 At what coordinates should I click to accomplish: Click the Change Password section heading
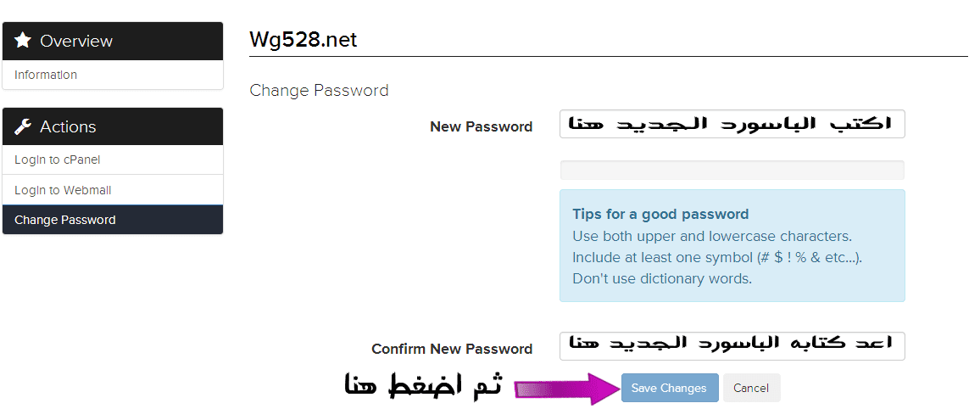click(319, 90)
